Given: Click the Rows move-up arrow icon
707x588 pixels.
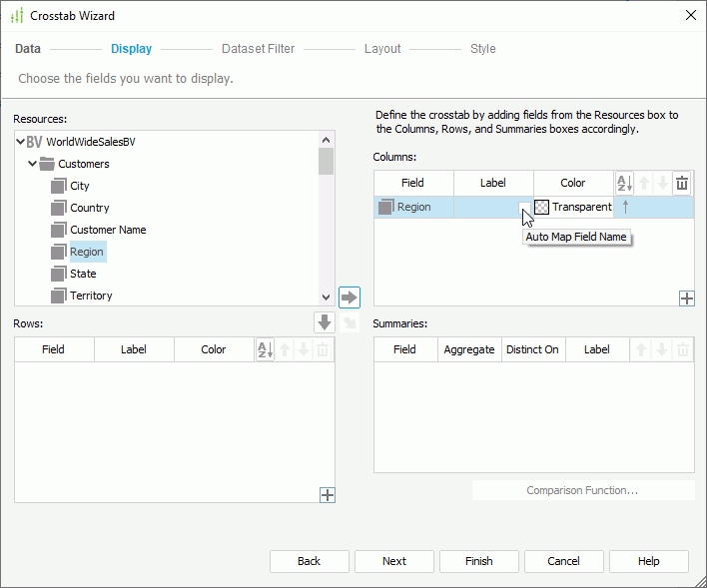Looking at the screenshot, I should pos(285,349).
